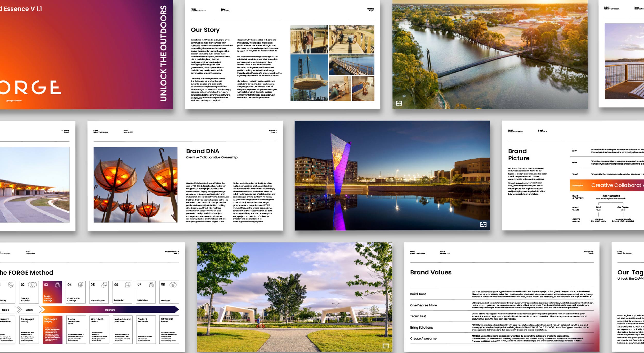Click the '@forge.outdoors' handle on cover slide
The height and width of the screenshot is (353, 644).
[14, 101]
